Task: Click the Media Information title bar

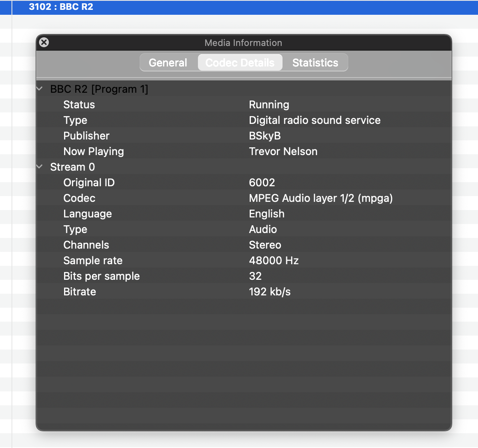Action: click(x=243, y=43)
